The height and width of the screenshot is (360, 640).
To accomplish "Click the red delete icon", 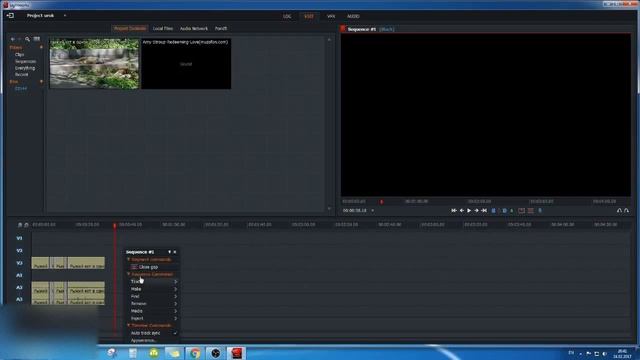I will click(531, 211).
